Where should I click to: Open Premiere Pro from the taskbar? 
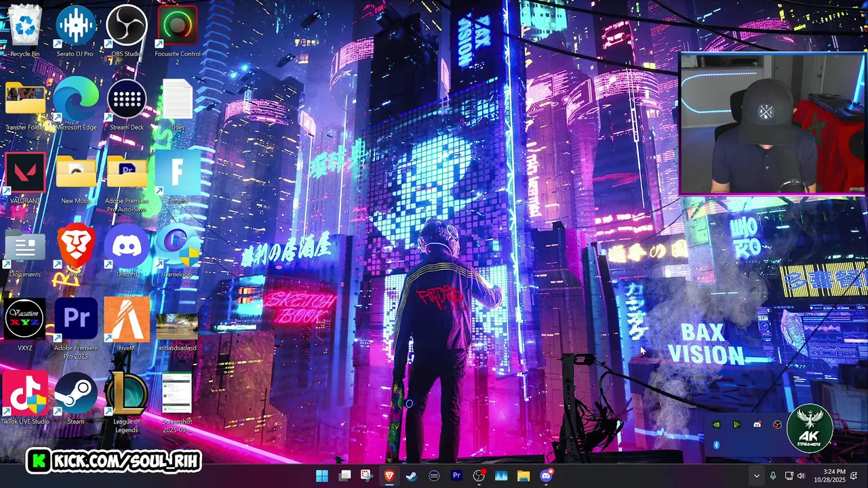point(456,476)
